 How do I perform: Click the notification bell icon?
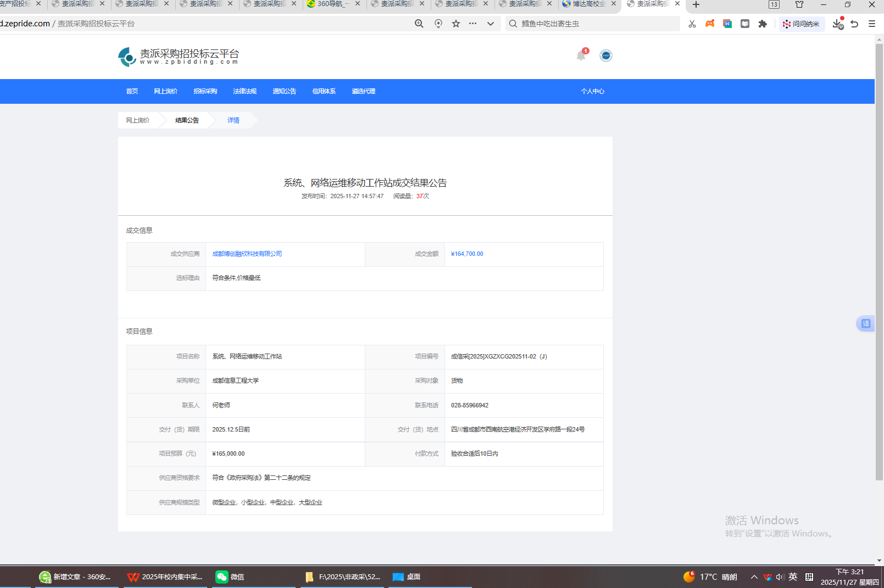click(x=581, y=55)
